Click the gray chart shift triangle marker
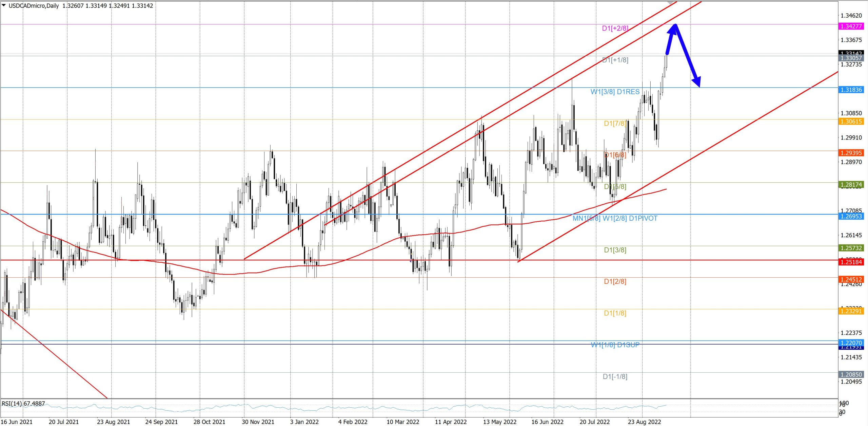 [671, 3]
